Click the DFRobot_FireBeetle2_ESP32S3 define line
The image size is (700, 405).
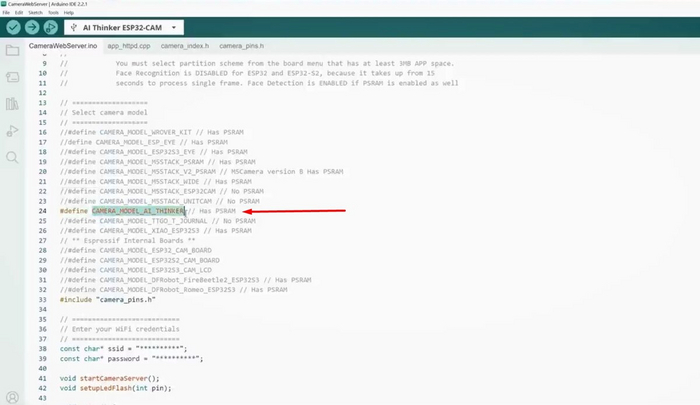[x=186, y=280]
